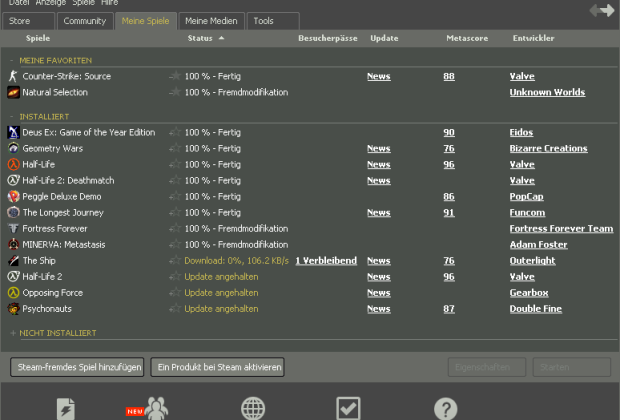Remove Natural Selection favorite star
Viewport: 620px width, 420px height.
click(175, 92)
